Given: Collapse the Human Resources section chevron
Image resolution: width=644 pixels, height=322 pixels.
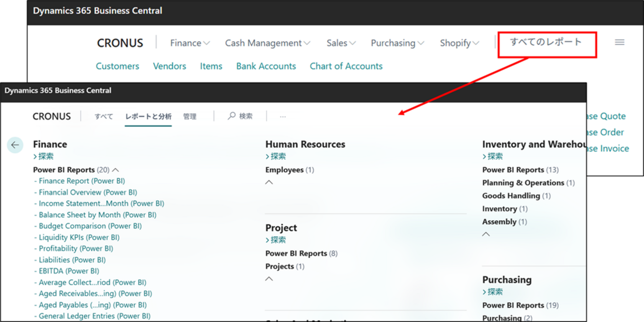Looking at the screenshot, I should coord(269,182).
